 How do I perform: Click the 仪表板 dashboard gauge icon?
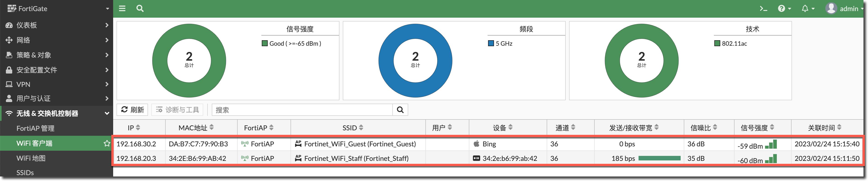[9, 25]
